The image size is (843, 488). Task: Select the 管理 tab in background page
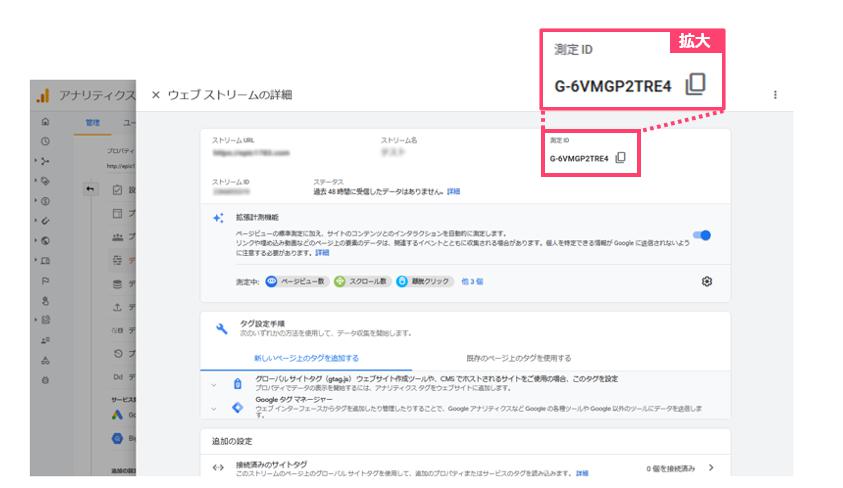point(92,123)
